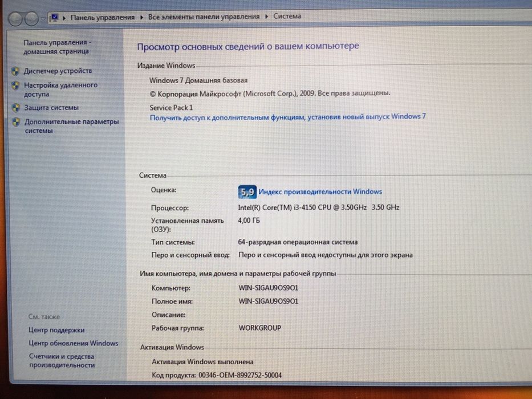The width and height of the screenshot is (532, 399).
Task: Open recent pages dropdown next to Forward button
Action: pos(43,18)
